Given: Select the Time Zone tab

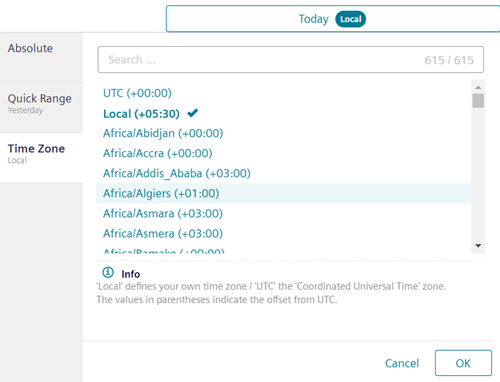Looking at the screenshot, I should [41, 158].
